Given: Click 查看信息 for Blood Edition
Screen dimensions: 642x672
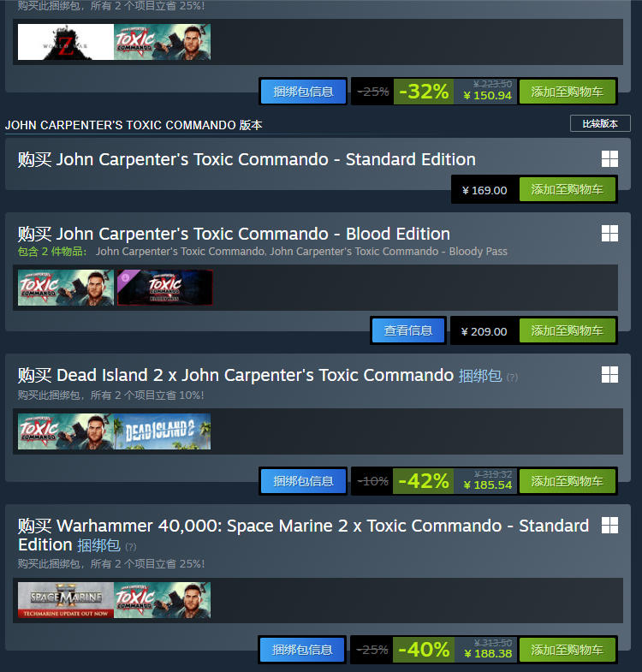Looking at the screenshot, I should (x=408, y=330).
